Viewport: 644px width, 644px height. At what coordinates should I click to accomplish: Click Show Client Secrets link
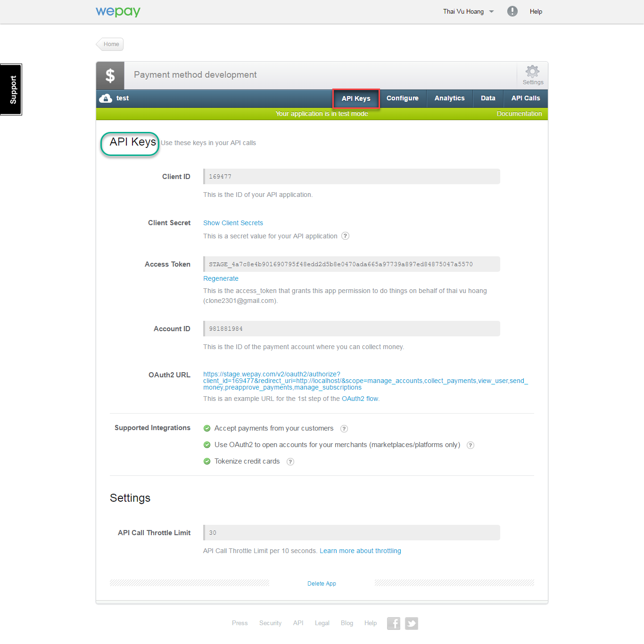pos(233,223)
